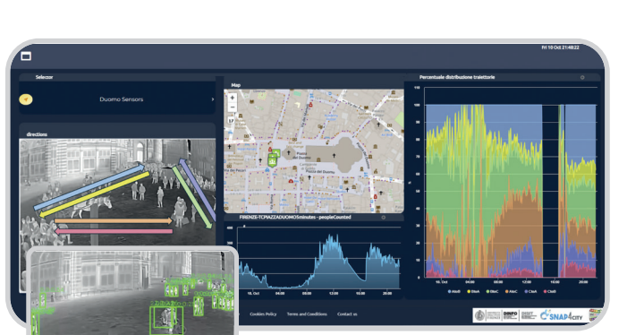Screen dimensions: 644x335
Task: Open the Contact us link
Action: click(347, 314)
